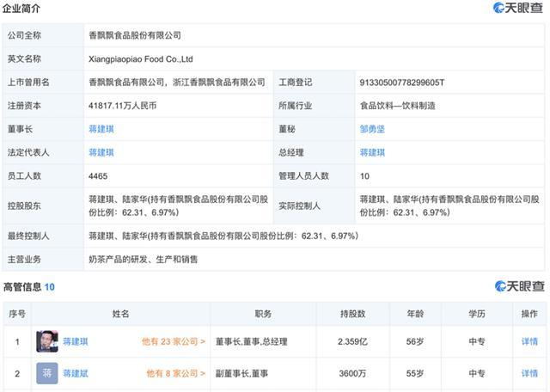Click 姓名 column header

(x=120, y=314)
